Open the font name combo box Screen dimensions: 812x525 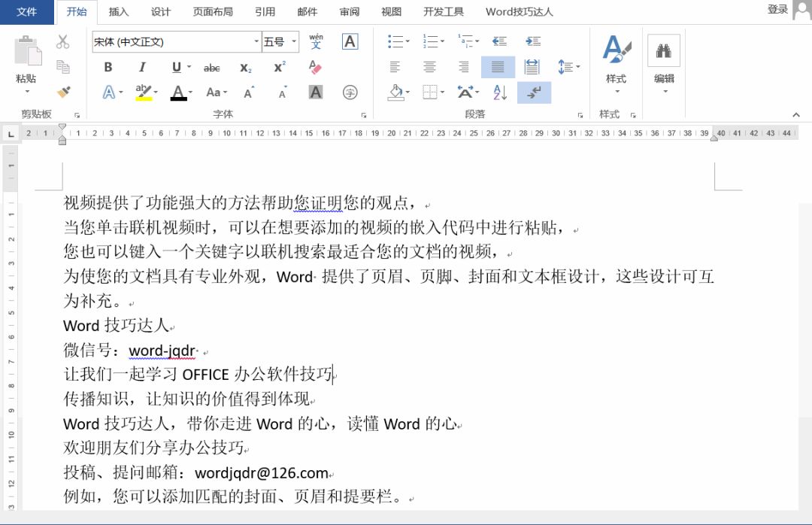click(x=176, y=41)
